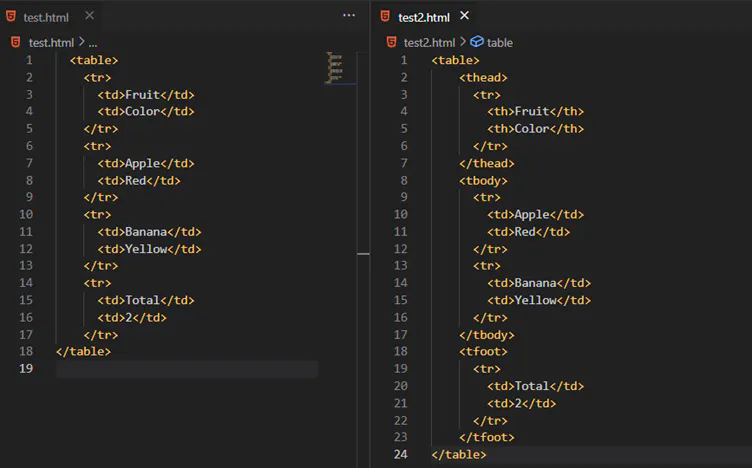752x468 pixels.
Task: Switch to the test.html tab
Action: click(x=46, y=17)
